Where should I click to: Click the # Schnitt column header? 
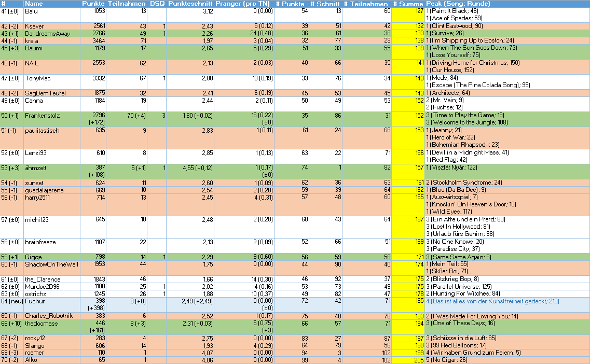325,4
